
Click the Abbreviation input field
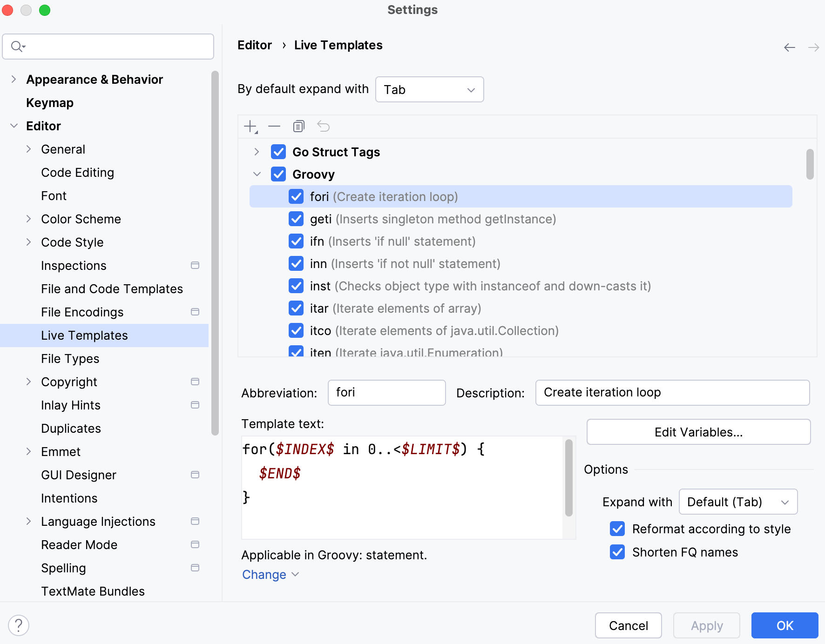coord(386,392)
